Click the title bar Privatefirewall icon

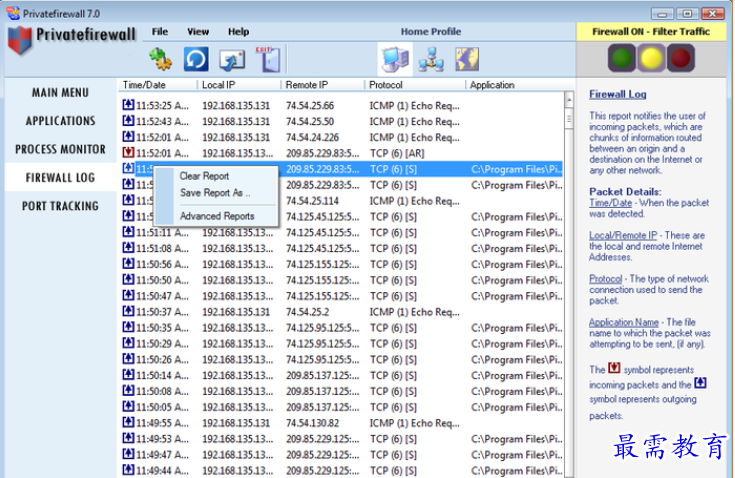click(x=13, y=13)
